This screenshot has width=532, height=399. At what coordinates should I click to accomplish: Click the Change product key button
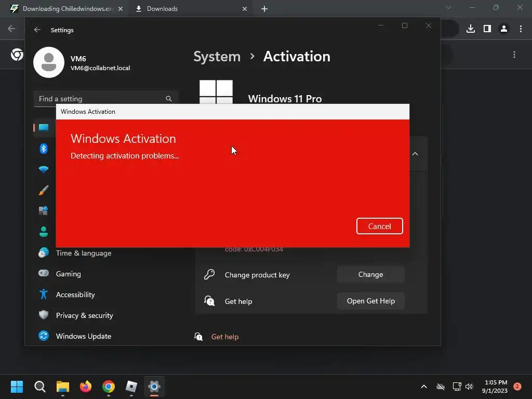370,274
